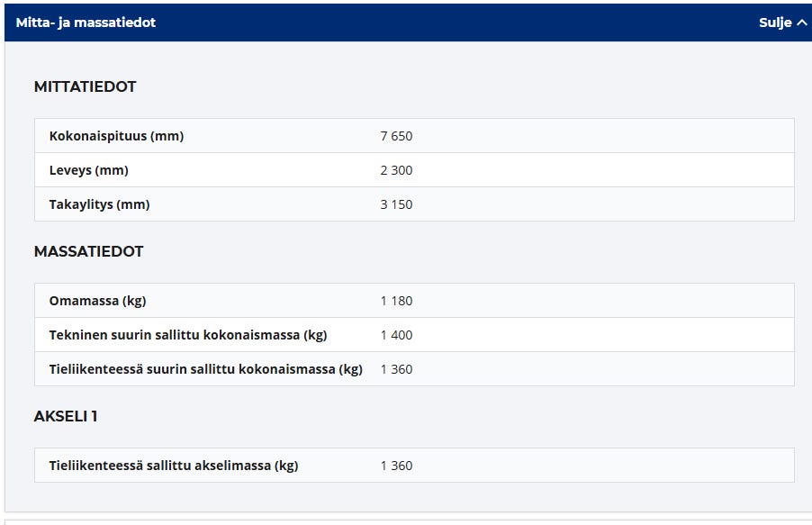Click the Mitta- ja massatiedot header title
Screen dimensions: 812x525
point(86,23)
